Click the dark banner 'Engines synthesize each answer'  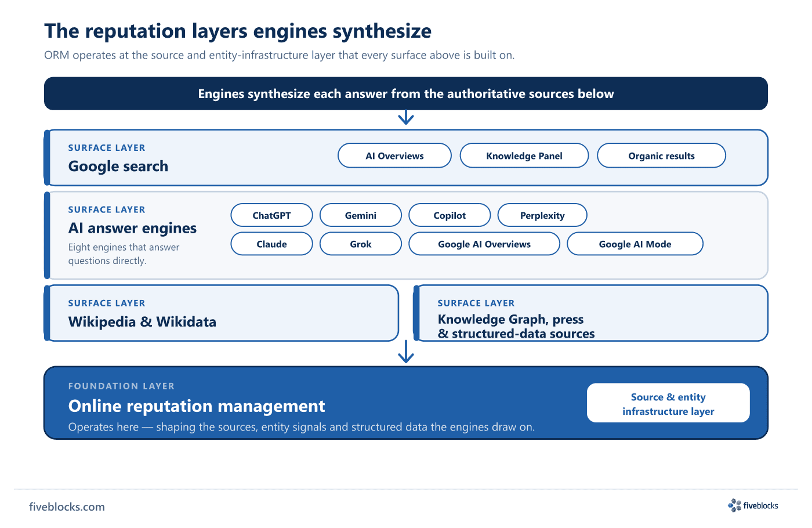point(406,93)
